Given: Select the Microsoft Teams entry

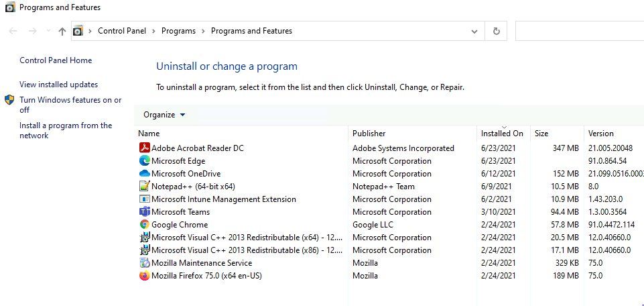Looking at the screenshot, I should coord(181,212).
